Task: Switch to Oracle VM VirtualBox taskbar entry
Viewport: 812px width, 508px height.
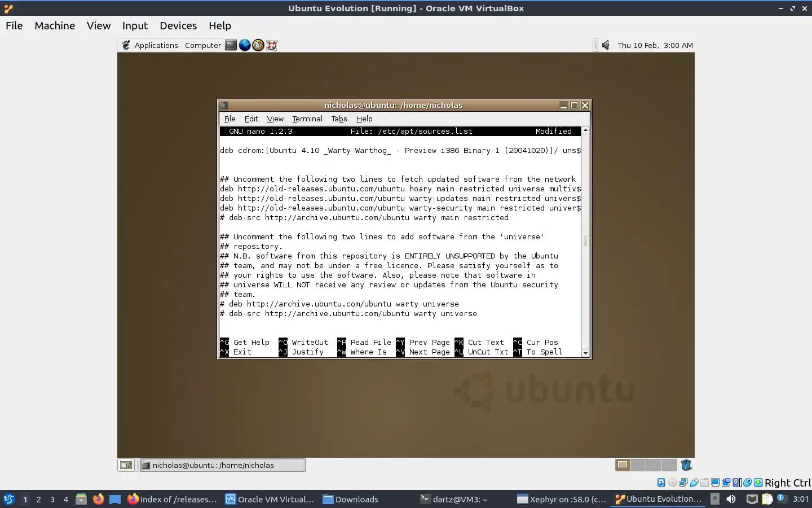Action: click(270, 499)
